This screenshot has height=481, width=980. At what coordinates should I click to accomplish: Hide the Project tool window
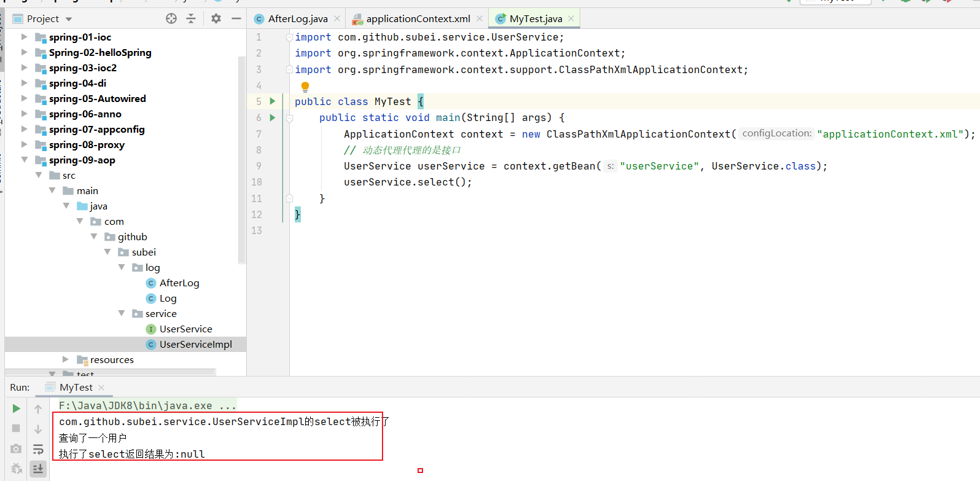[x=236, y=19]
